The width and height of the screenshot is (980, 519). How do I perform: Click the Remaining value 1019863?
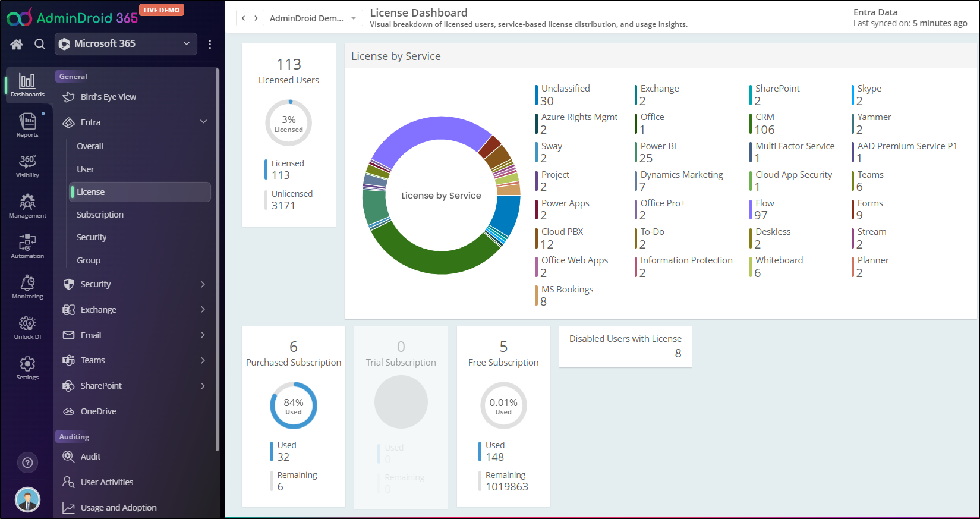(507, 487)
